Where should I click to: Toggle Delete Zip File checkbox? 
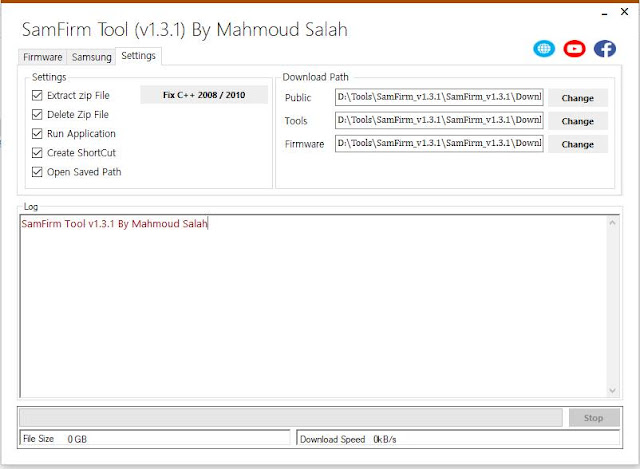click(37, 115)
